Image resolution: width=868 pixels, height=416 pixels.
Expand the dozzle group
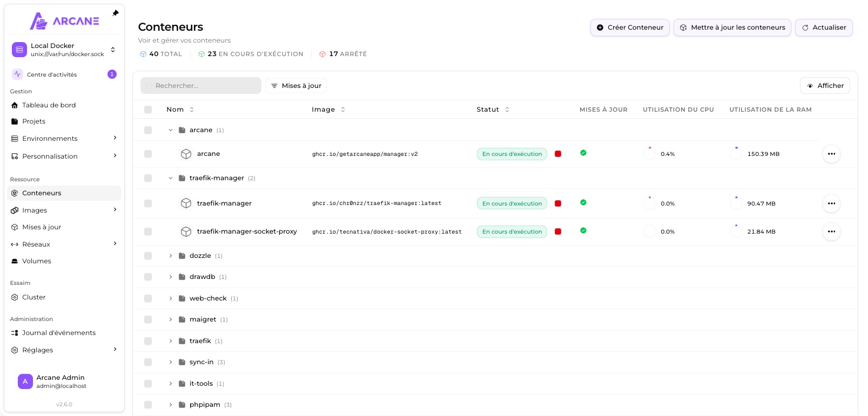[x=171, y=256]
